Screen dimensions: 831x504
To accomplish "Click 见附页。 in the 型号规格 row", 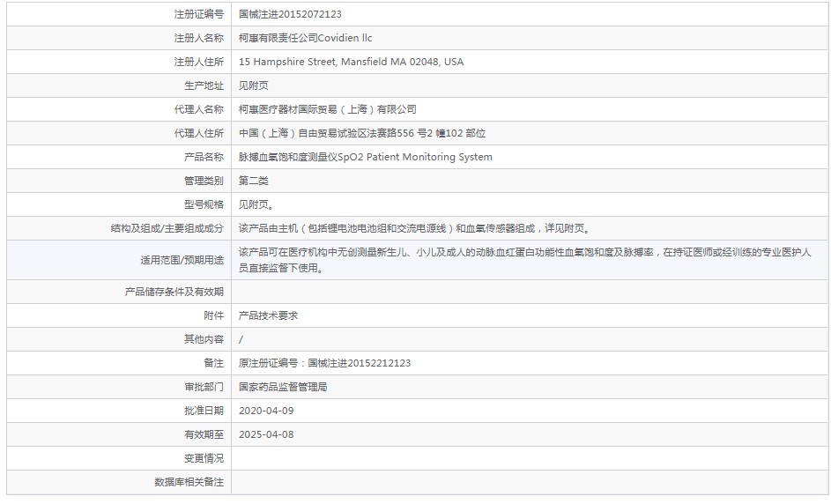I will tap(256, 204).
